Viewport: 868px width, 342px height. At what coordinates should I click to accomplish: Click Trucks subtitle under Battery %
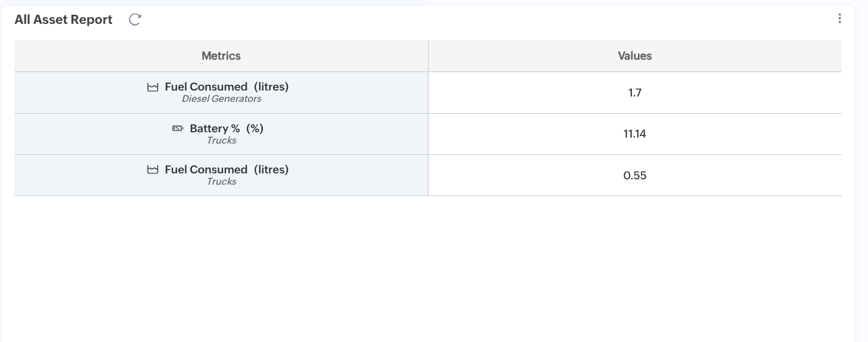click(221, 141)
